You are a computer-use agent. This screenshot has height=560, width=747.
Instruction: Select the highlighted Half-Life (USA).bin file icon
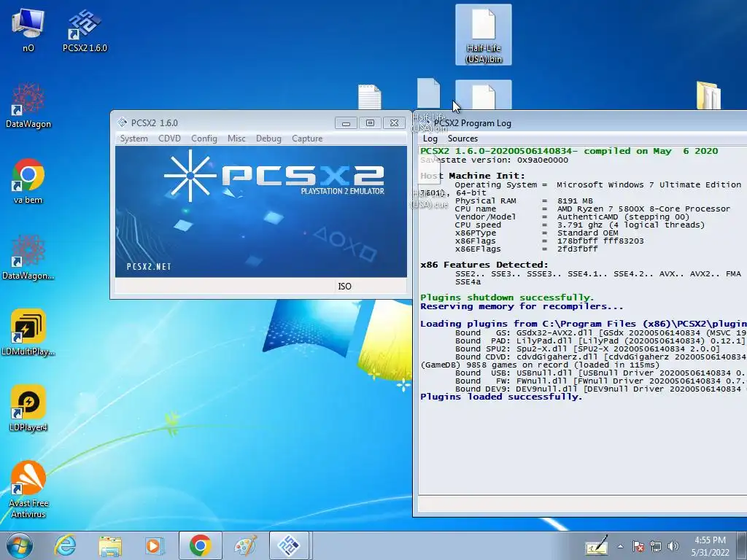point(484,35)
